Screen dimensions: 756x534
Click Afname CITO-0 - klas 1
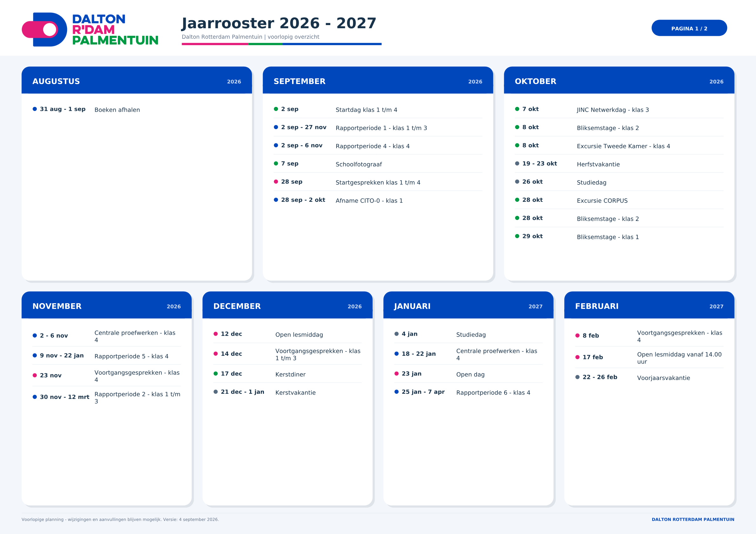coord(369,201)
